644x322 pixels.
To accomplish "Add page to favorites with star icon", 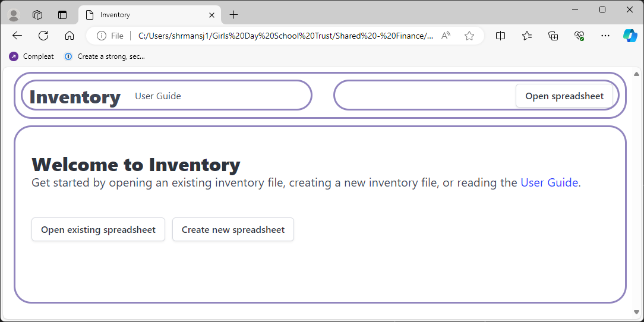I will coord(469,36).
